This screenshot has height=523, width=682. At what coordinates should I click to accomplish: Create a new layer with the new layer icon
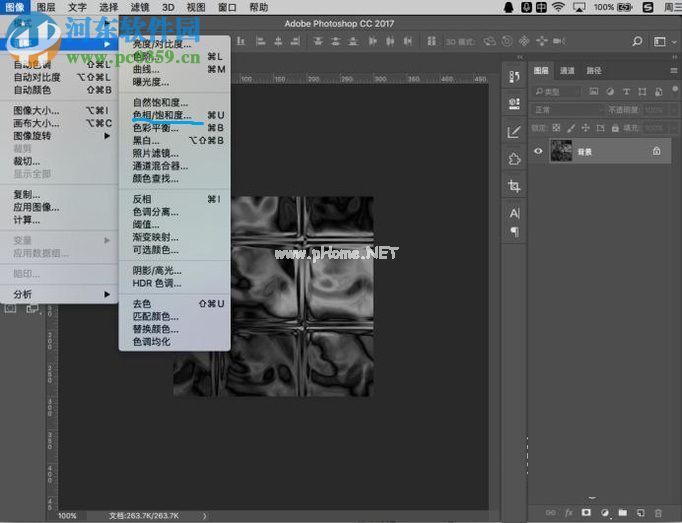639,512
